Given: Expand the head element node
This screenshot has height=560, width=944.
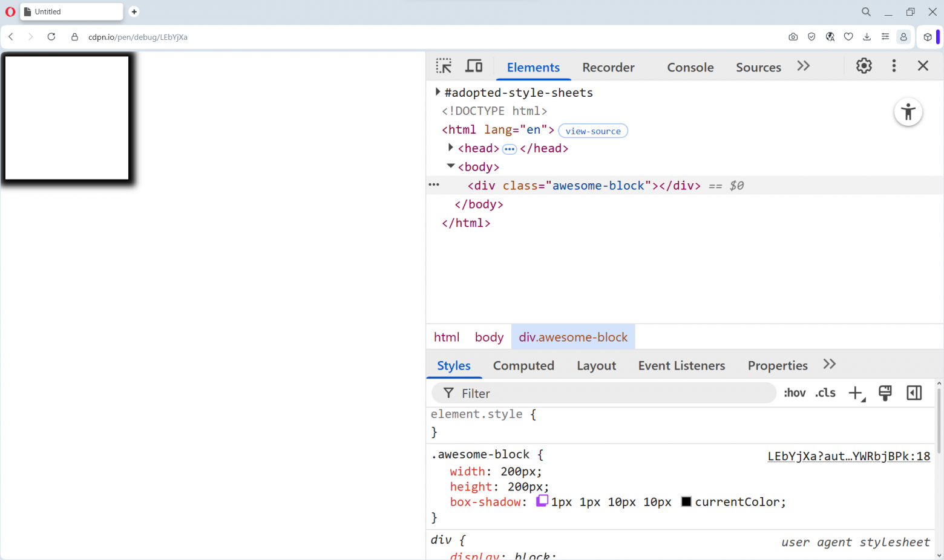Looking at the screenshot, I should 450,148.
